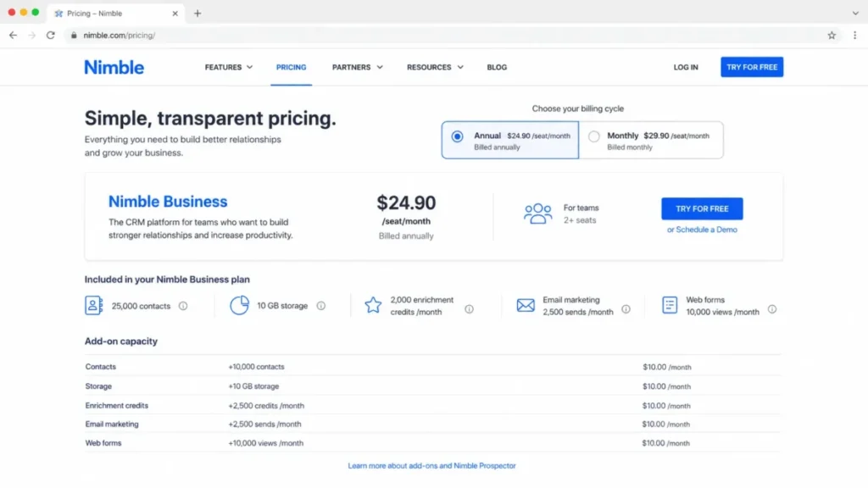Open a new browser tab
The width and height of the screenshot is (868, 488).
(x=198, y=14)
